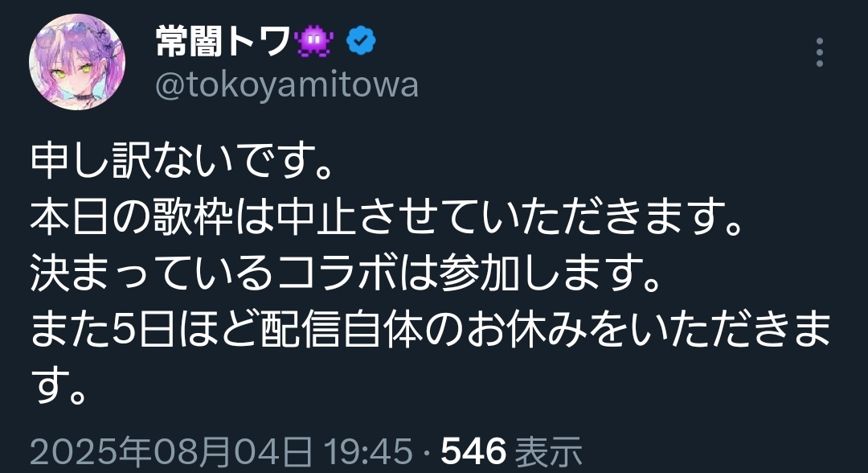Click the trailing す。 on the last line
The height and width of the screenshot is (473, 868).
[58, 385]
